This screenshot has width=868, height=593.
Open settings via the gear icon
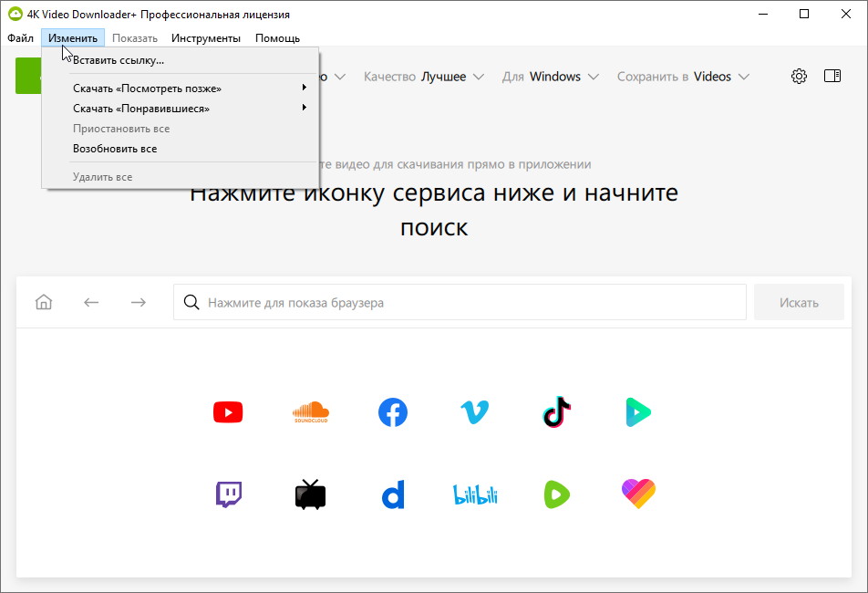click(799, 77)
